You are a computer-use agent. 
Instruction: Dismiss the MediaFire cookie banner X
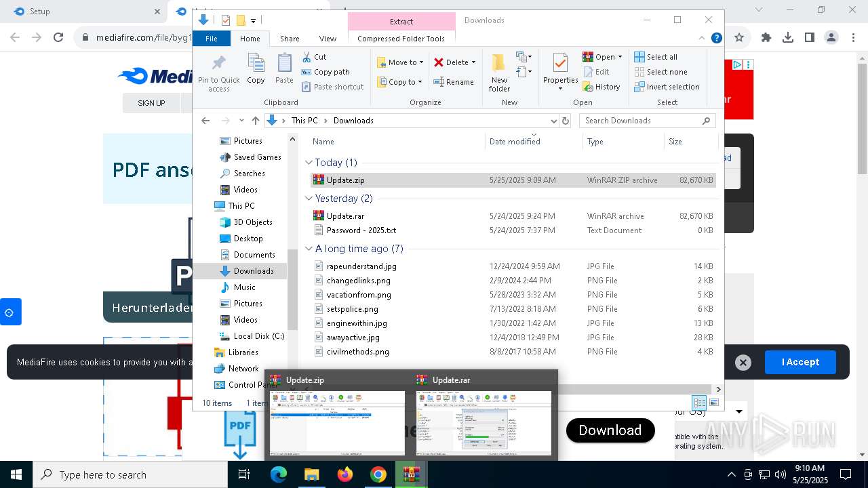pyautogui.click(x=743, y=363)
